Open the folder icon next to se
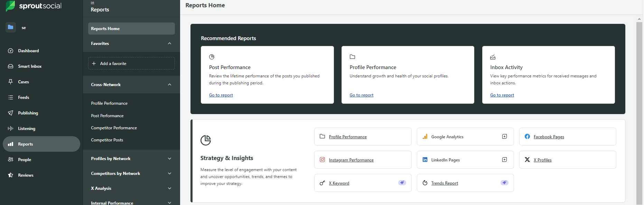Viewport: 644px width, 205px height. (x=11, y=27)
